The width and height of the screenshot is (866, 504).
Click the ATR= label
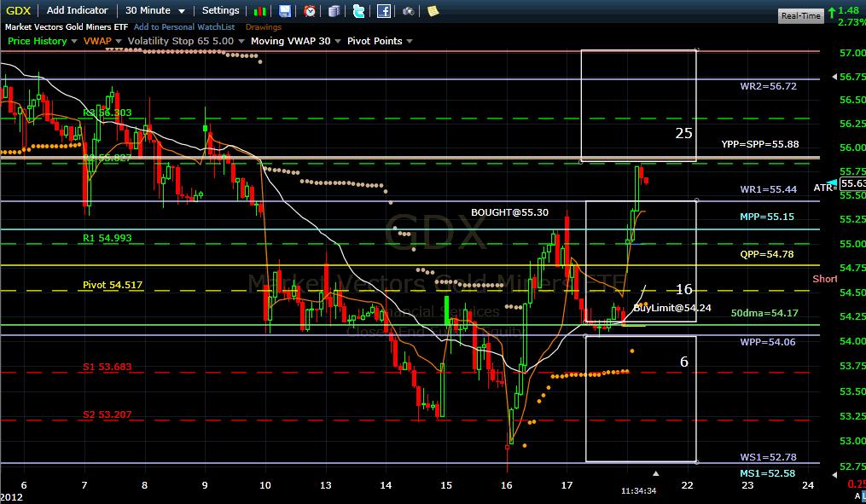coord(826,188)
